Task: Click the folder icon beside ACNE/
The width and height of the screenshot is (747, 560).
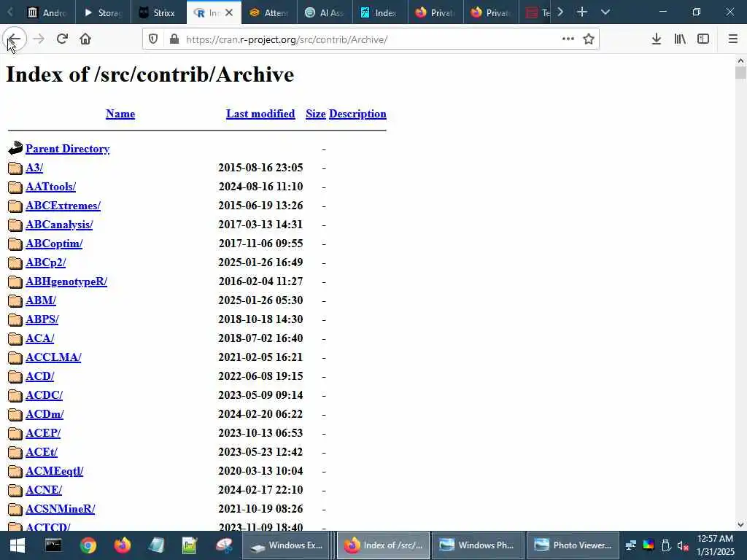Action: (x=15, y=491)
